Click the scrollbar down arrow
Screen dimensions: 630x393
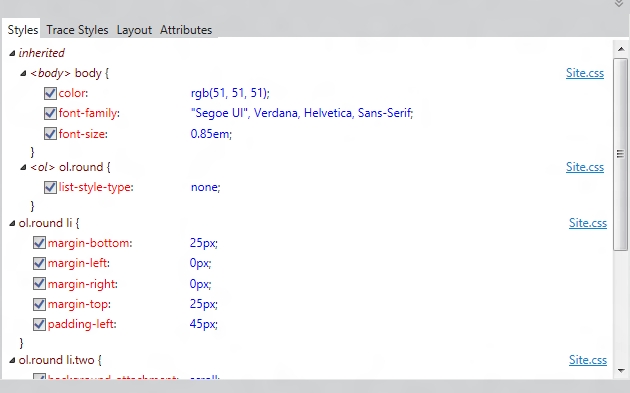[621, 370]
